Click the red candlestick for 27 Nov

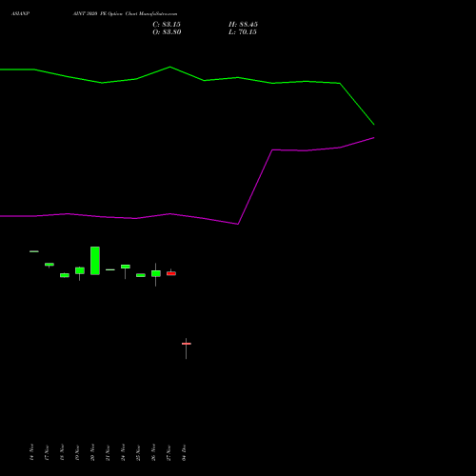(171, 273)
